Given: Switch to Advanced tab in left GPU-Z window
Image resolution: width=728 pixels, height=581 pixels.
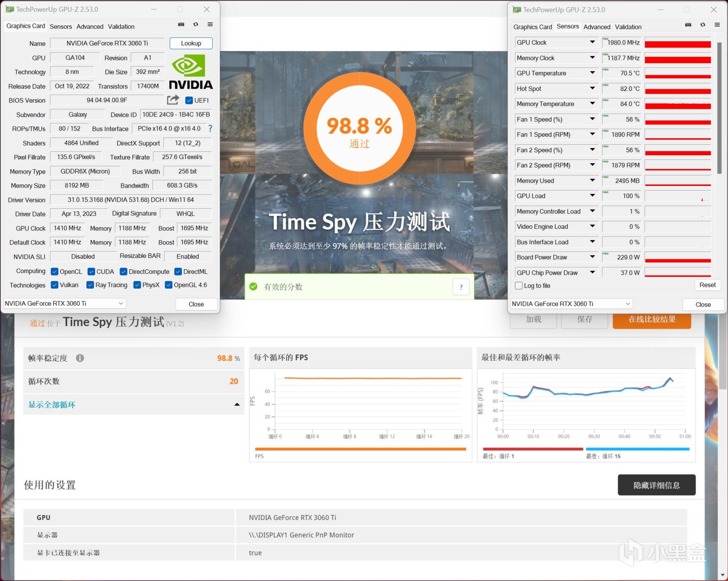Looking at the screenshot, I should (90, 27).
